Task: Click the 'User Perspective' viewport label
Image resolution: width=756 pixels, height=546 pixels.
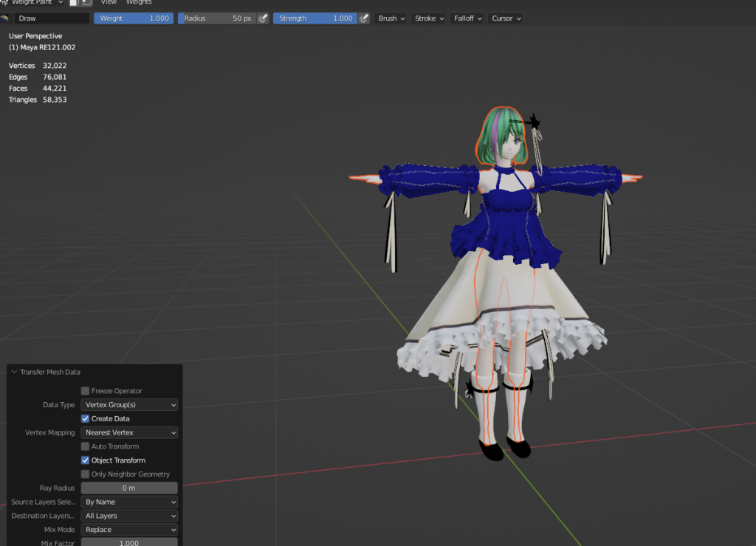Action: coord(35,36)
